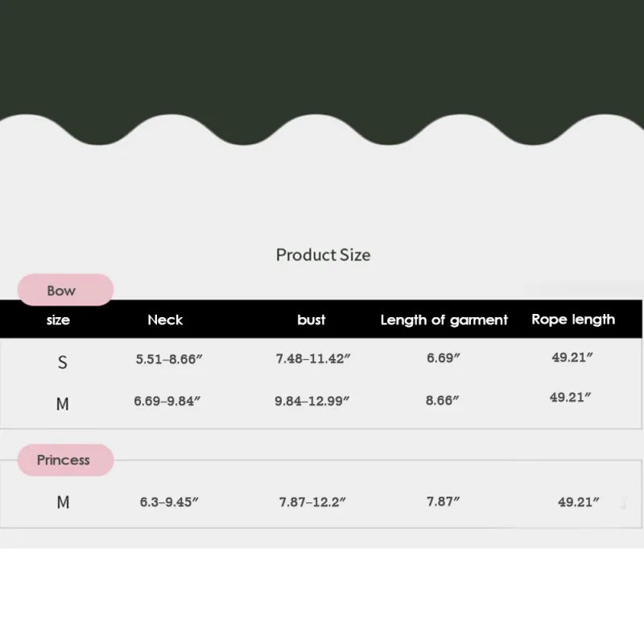Click the 7.48–11.42″ bust value
Screen dimensions: 644x644
point(312,359)
